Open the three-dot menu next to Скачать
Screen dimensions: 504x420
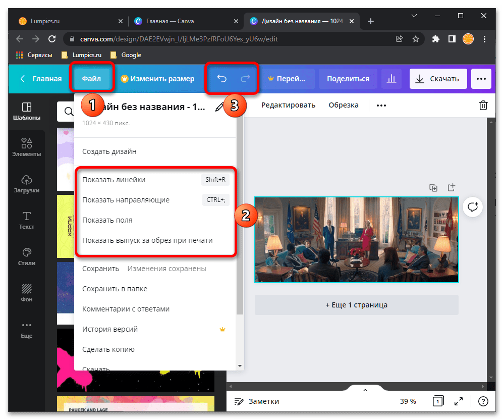click(481, 79)
